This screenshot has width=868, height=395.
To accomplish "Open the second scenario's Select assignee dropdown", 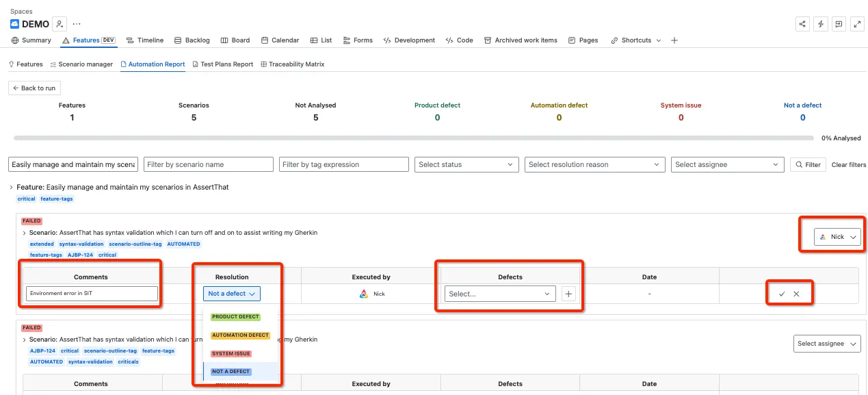I will 828,344.
